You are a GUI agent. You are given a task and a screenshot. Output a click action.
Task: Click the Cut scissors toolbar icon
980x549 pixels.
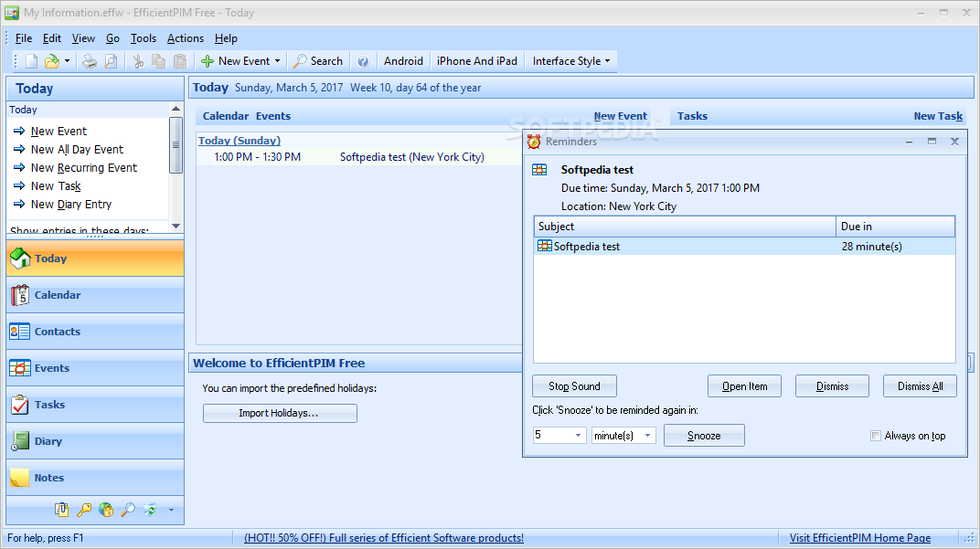138,61
